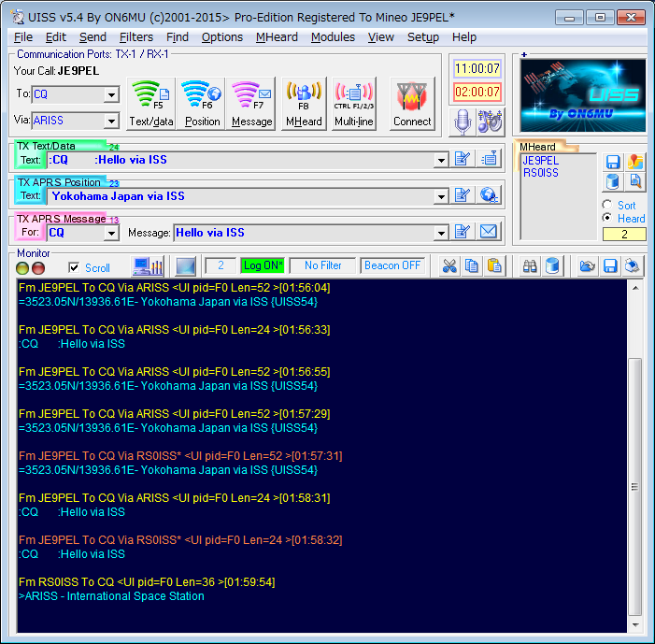Open MHeard list with F8 button
Image resolution: width=655 pixels, height=644 pixels.
304,104
